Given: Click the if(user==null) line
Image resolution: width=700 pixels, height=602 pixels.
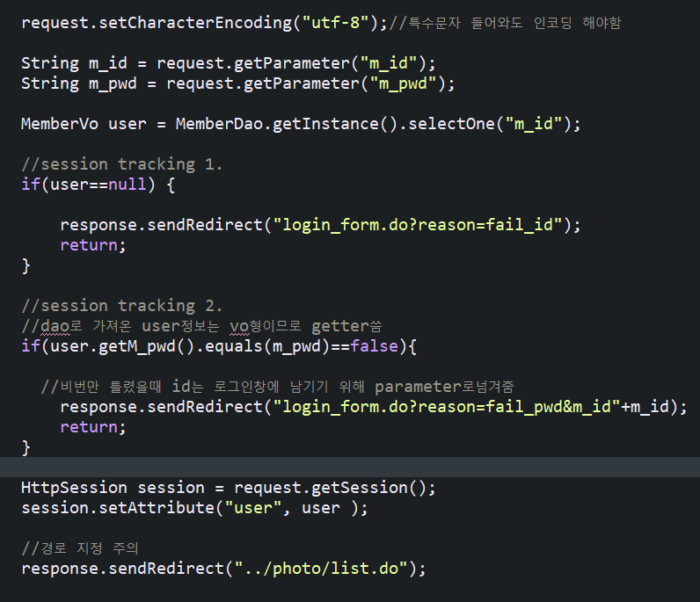Looking at the screenshot, I should click(98, 185).
